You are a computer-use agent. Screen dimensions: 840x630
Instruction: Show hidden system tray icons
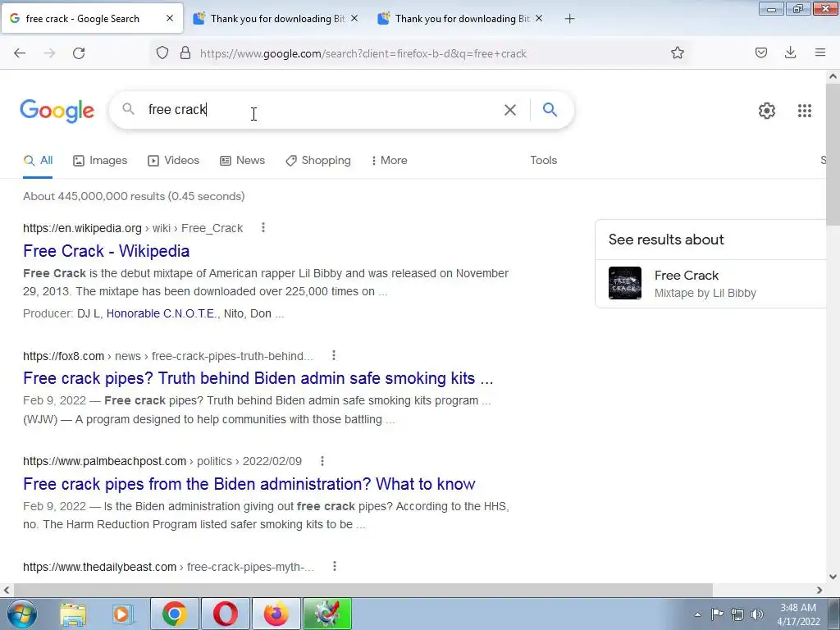click(x=697, y=614)
